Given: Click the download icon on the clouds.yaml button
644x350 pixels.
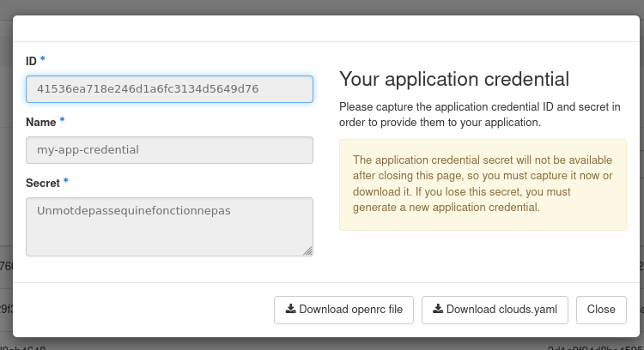Looking at the screenshot, I should pos(438,310).
